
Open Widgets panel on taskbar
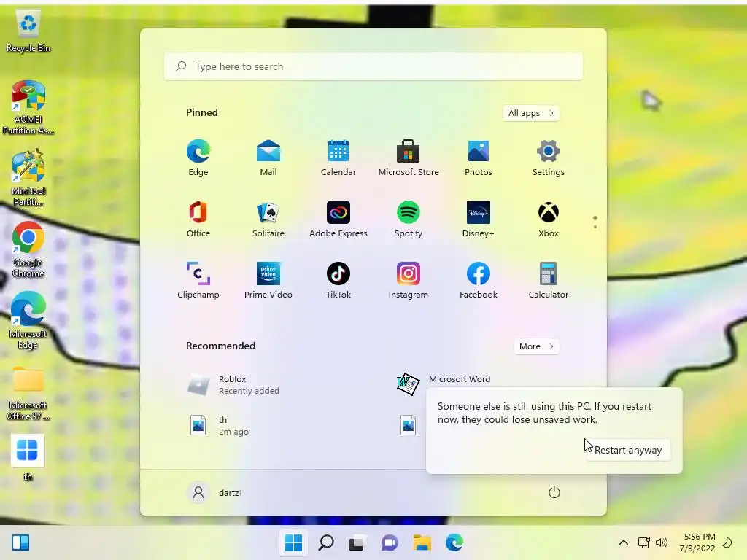20,542
